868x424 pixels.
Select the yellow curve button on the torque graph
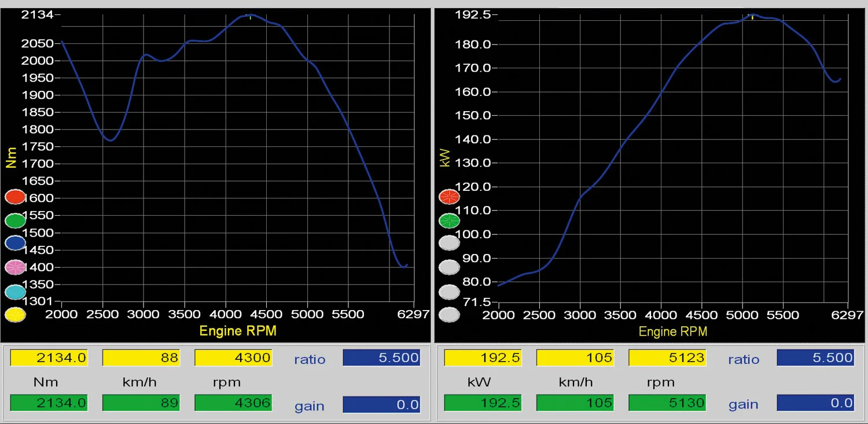point(14,314)
